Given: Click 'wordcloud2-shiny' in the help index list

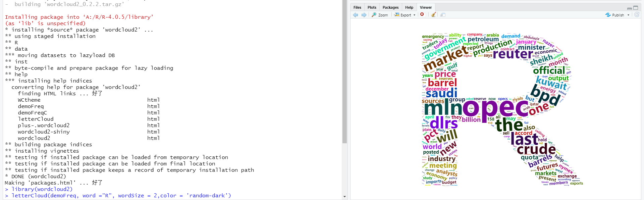Looking at the screenshot, I should coord(44,132).
